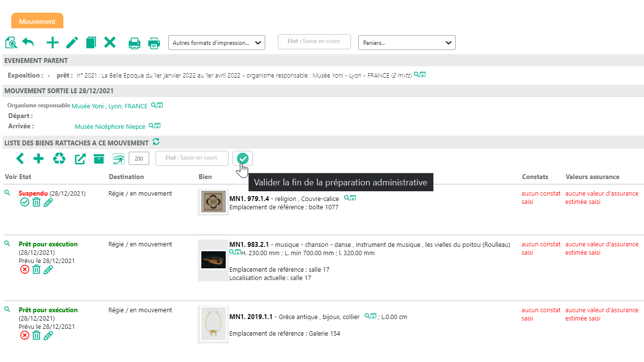
Task: Click the 'Constats' column header
Action: pyautogui.click(x=535, y=177)
